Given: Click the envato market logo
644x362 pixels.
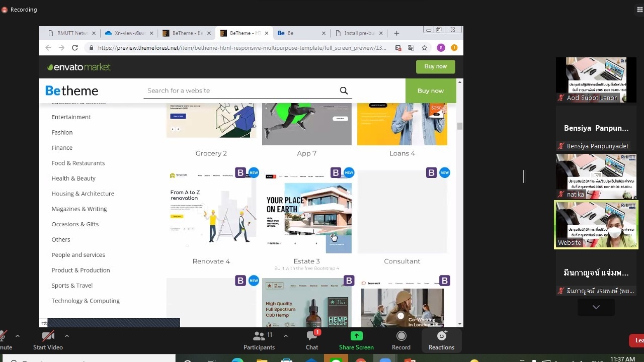Looking at the screenshot, I should click(79, 67).
